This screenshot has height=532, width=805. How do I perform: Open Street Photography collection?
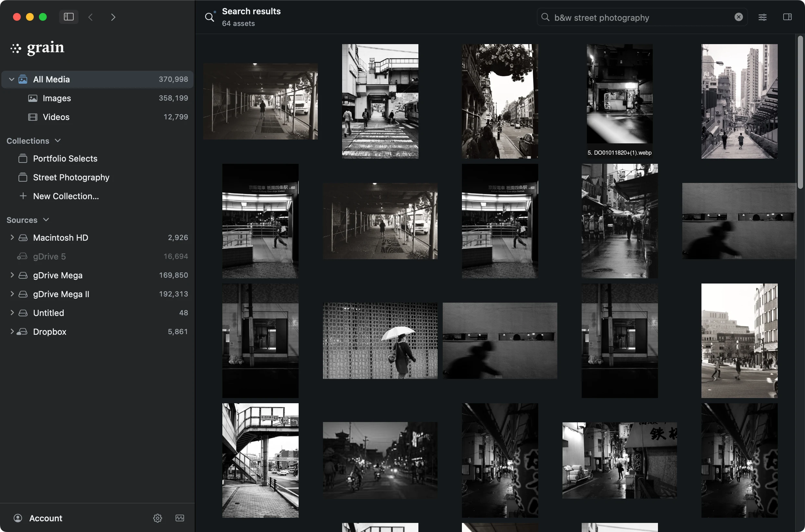pos(97,177)
